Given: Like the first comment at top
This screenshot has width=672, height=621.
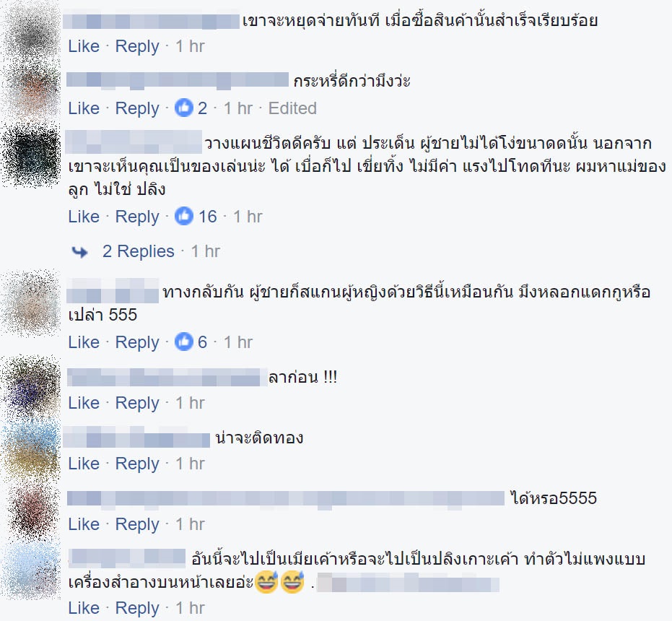Looking at the screenshot, I should coord(84,46).
